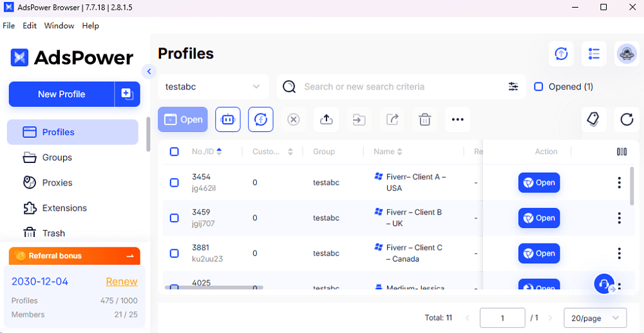644x333 pixels.
Task: Select checkbox for profile 3459
Action: 174,218
